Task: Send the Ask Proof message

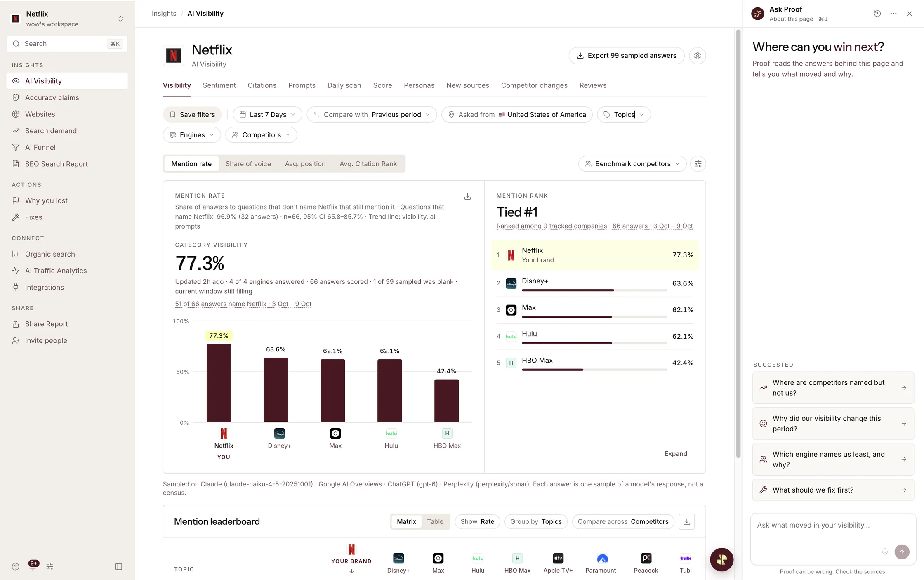Action: point(902,552)
